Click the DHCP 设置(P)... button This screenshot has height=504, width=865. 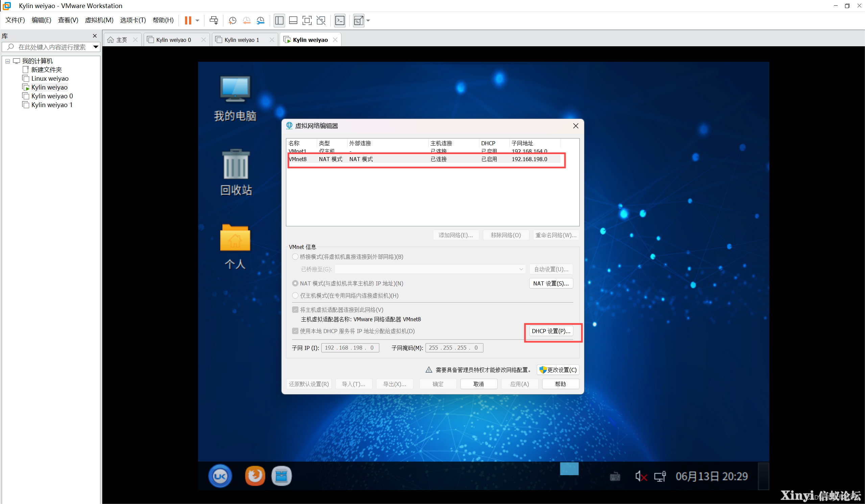coord(551,331)
